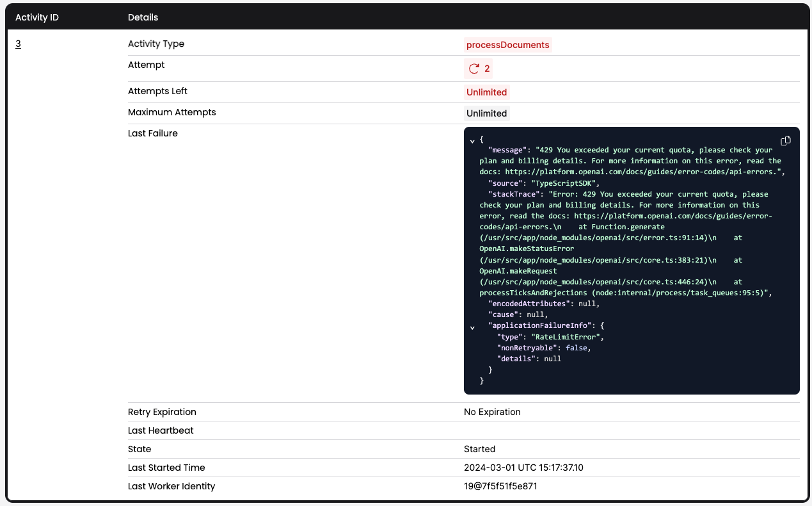812x506 pixels.
Task: Click the Last Started Time timestamp
Action: coord(523,468)
